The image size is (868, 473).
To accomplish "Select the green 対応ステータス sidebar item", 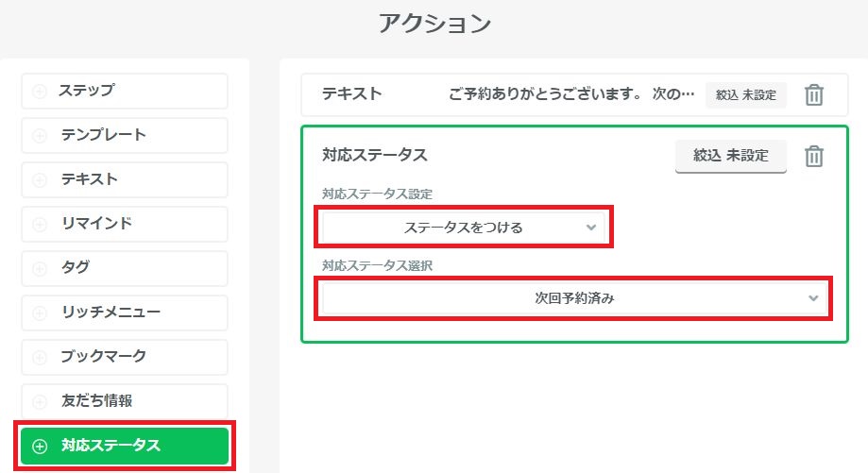I will tap(125, 447).
